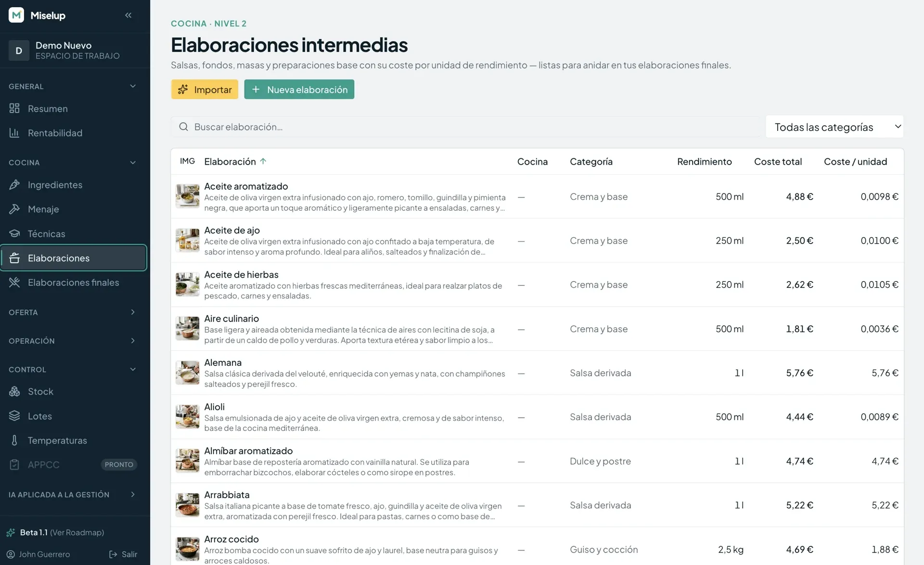Open Lotes from the sidebar

pyautogui.click(x=74, y=416)
